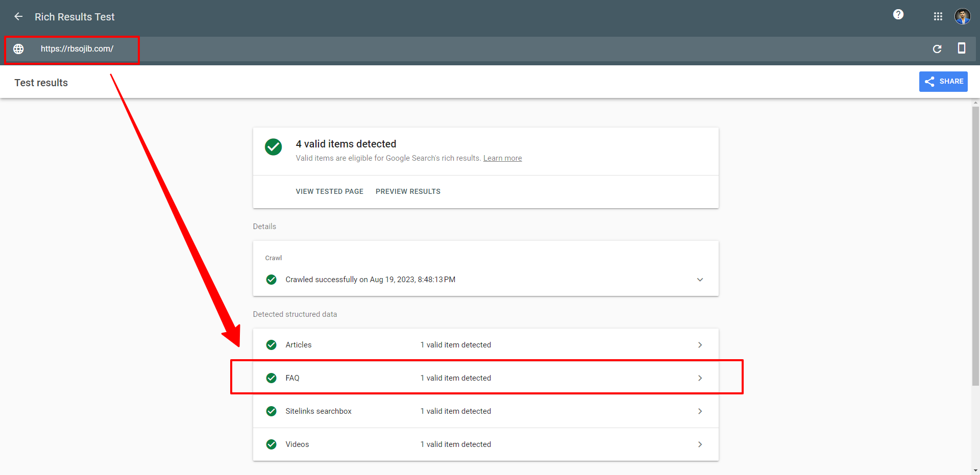Switch to smartphone device icon
Screen dimensions: 980x475
coord(961,48)
